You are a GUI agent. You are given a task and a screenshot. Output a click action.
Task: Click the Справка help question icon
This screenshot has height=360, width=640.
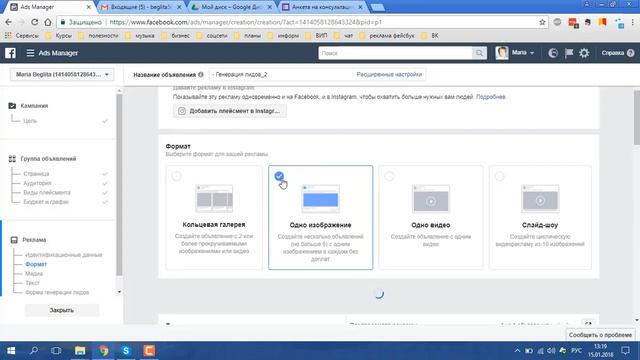[x=630, y=53]
